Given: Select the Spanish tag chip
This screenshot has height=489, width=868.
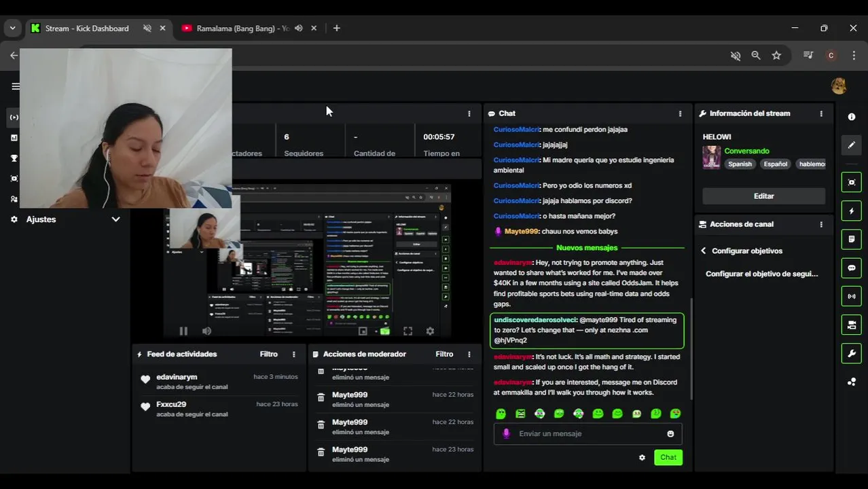Looking at the screenshot, I should click(x=740, y=164).
